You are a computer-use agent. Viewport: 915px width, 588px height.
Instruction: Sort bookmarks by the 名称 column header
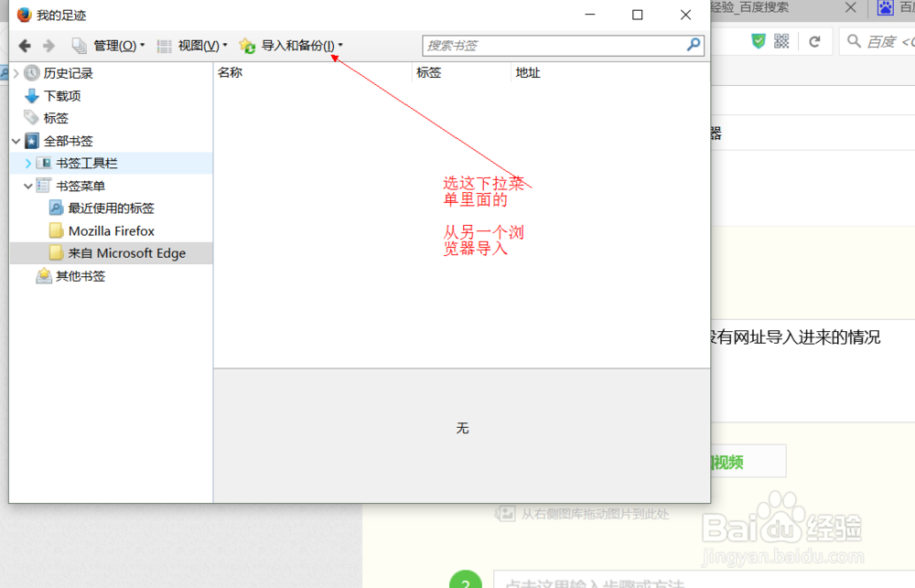coord(231,72)
